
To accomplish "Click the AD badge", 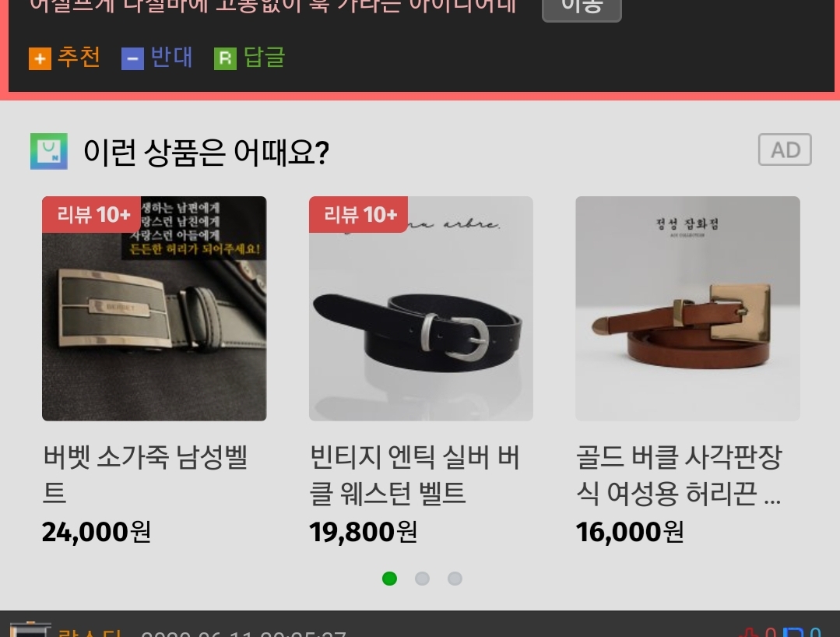I will click(x=785, y=150).
